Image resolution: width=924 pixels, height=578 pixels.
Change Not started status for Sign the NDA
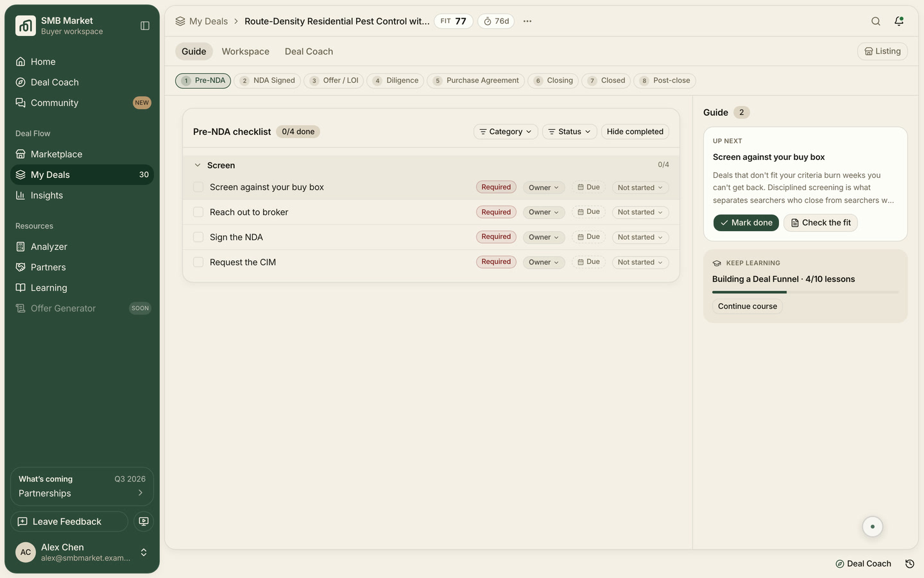click(640, 238)
